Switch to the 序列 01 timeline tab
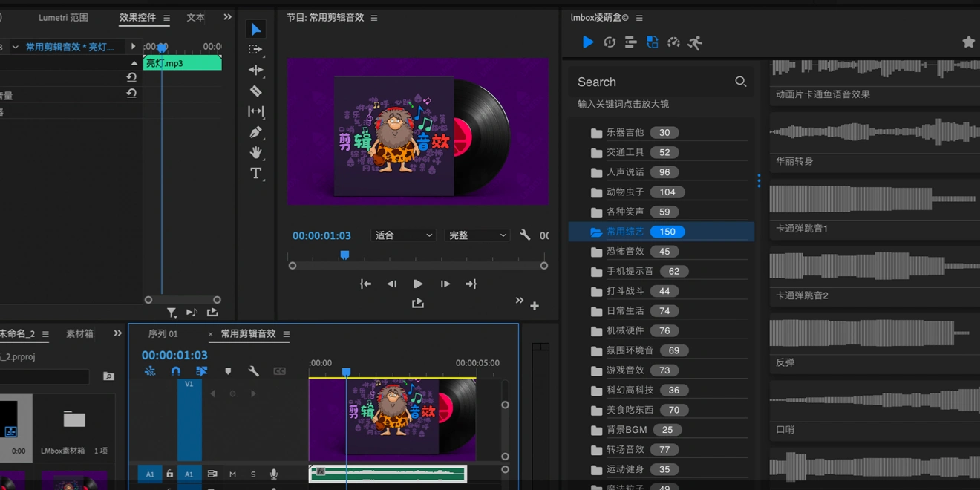The height and width of the screenshot is (490, 980). [x=163, y=334]
